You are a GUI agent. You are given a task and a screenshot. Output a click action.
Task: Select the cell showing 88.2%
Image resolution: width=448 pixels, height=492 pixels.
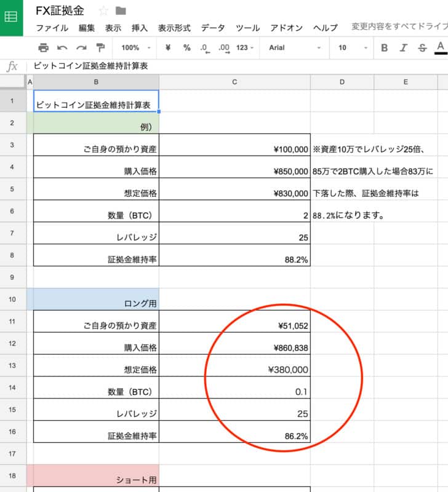click(x=234, y=255)
